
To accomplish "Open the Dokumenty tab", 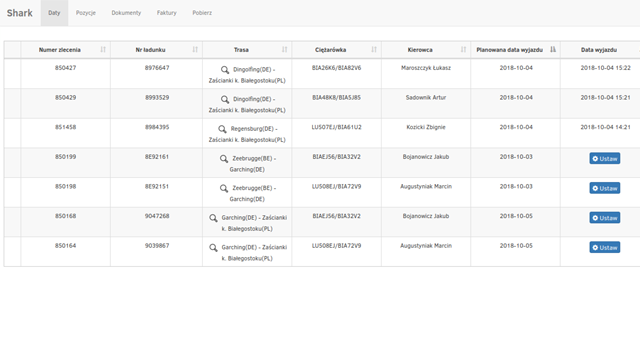I will 126,13.
